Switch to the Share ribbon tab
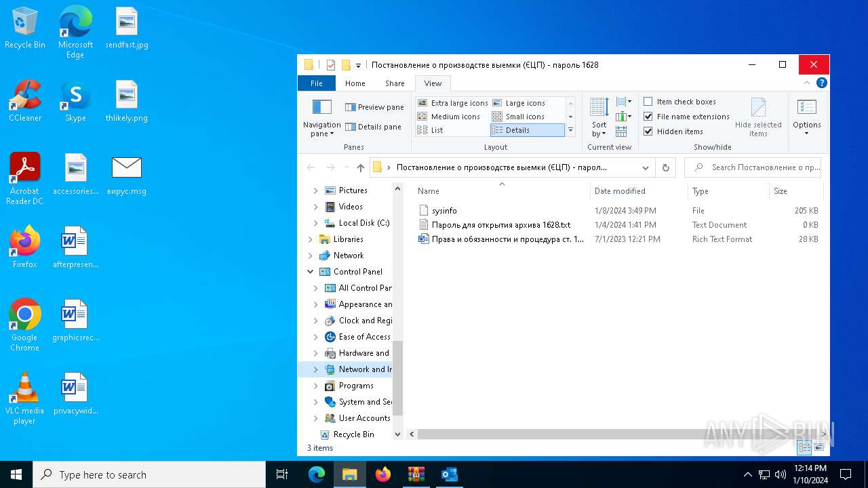Viewport: 868px width, 488px height. pyautogui.click(x=395, y=83)
